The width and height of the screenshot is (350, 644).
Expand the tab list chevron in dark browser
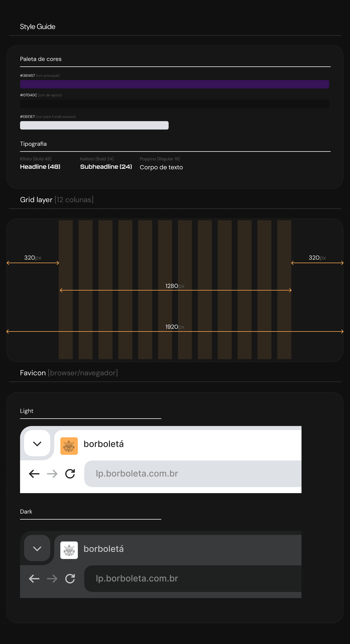pyautogui.click(x=37, y=548)
